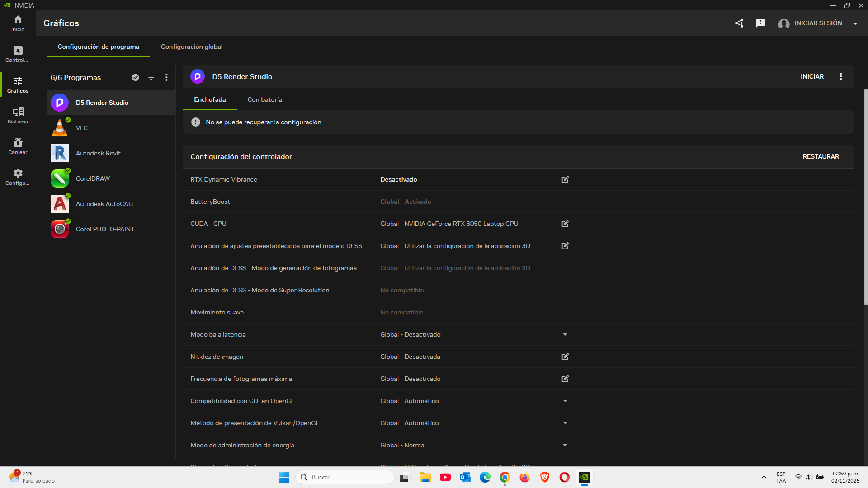
Task: Open the account dropdown arrow by Iniciar Sesión
Action: [x=855, y=23]
